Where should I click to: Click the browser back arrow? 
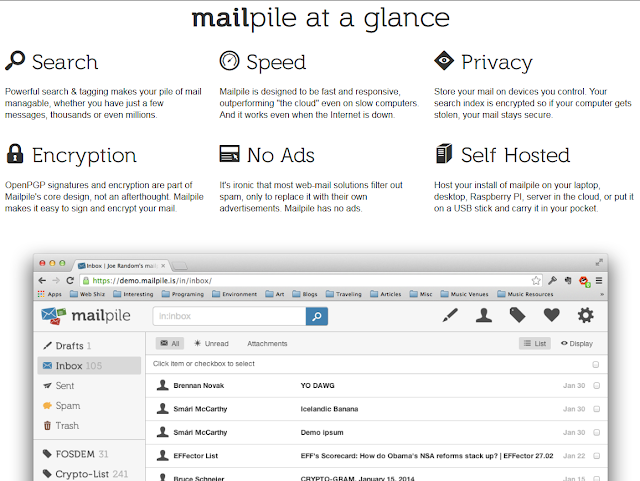42,281
